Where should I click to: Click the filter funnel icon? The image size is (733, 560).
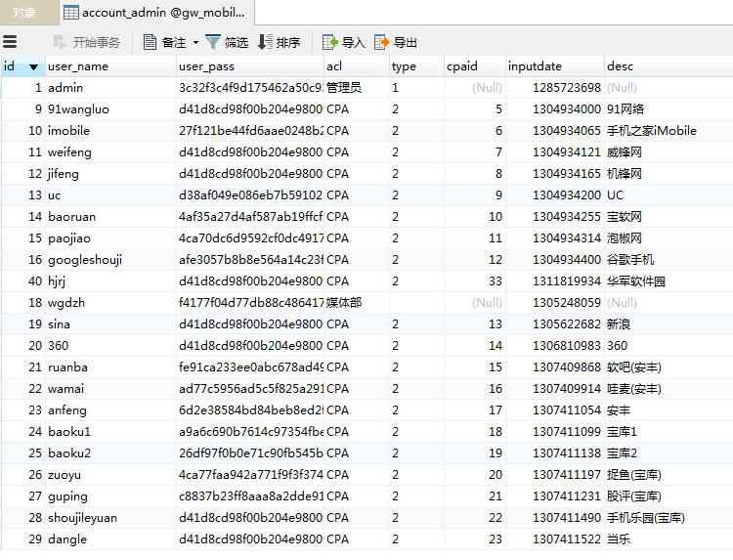(x=213, y=42)
